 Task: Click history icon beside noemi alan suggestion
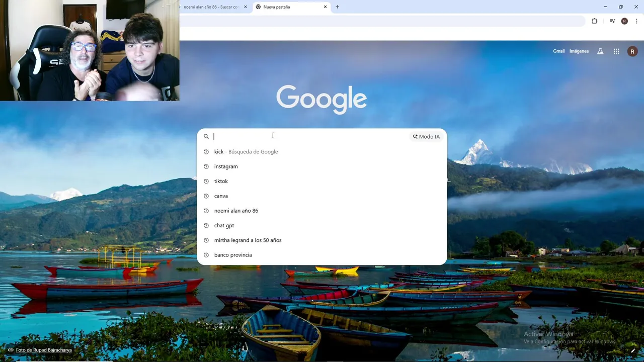coord(206,211)
